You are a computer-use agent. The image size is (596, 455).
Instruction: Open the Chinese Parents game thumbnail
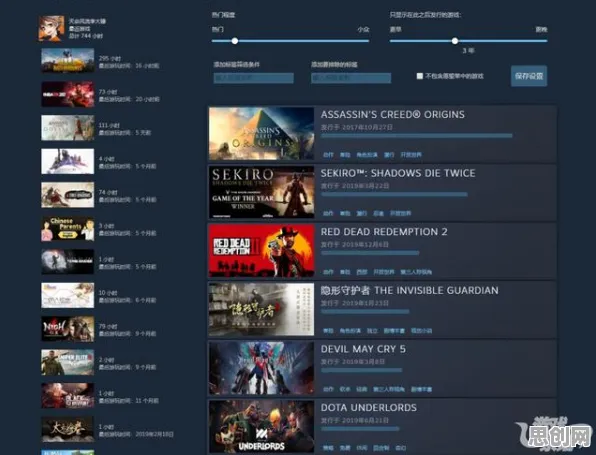click(68, 228)
